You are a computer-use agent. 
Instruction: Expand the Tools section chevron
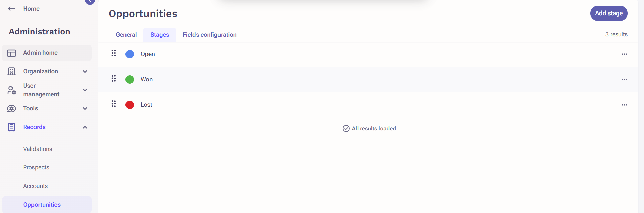click(85, 109)
